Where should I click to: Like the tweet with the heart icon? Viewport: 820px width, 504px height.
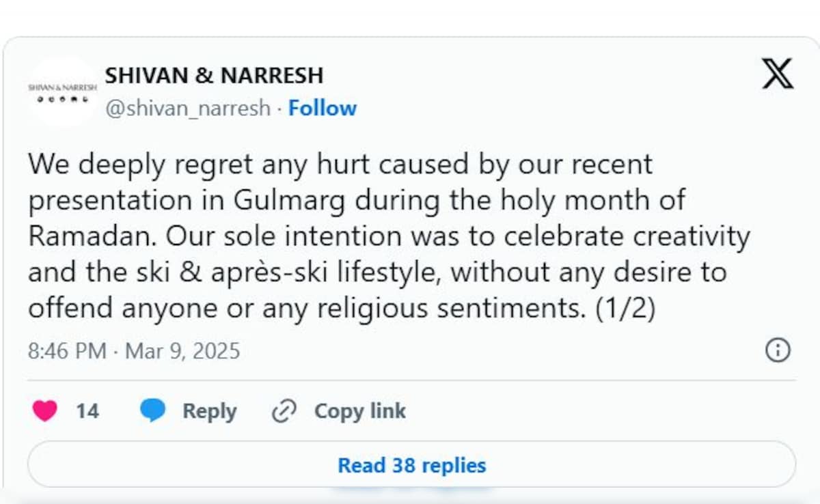[x=45, y=411]
